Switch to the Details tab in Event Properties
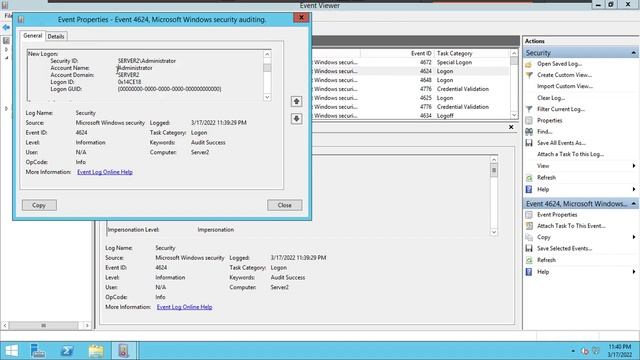The image size is (640, 360). [x=56, y=36]
